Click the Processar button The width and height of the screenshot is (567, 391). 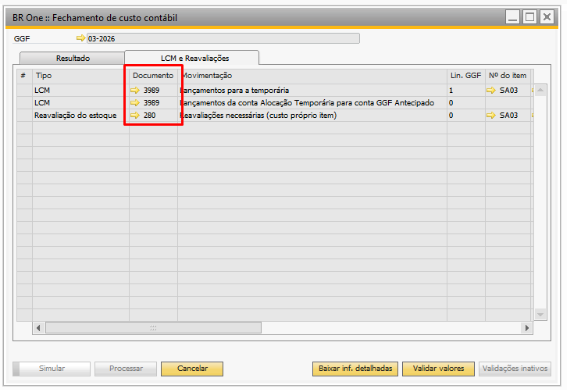click(x=126, y=368)
